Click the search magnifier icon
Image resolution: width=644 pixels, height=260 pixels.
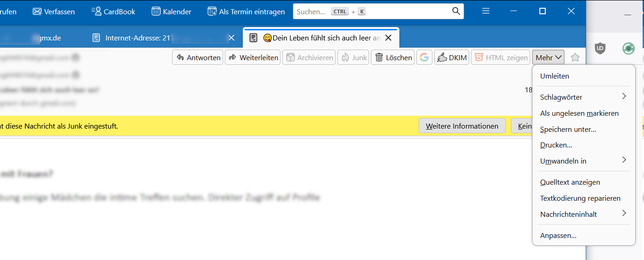tap(456, 11)
